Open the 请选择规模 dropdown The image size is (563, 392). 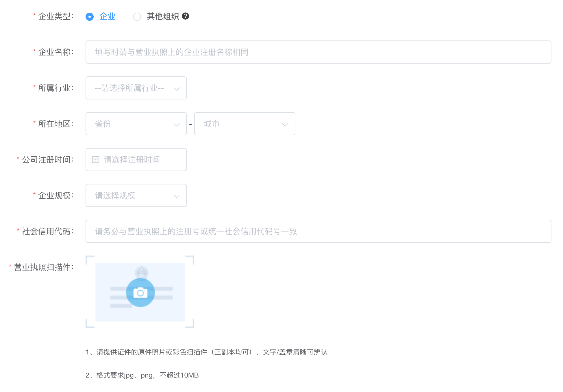(x=127, y=195)
